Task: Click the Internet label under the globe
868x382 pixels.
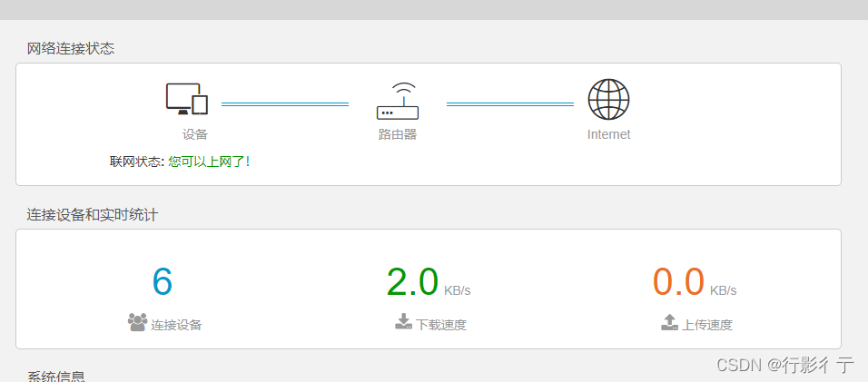Action: [609, 134]
